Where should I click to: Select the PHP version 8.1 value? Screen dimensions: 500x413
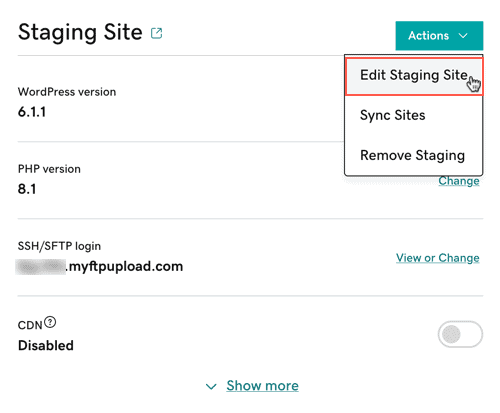point(27,189)
